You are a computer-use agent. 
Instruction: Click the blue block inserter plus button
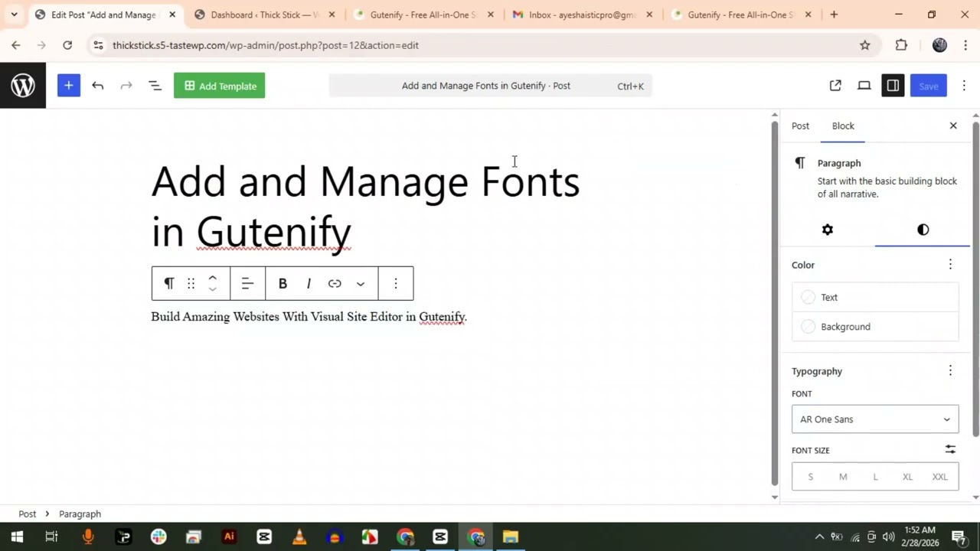[x=68, y=86]
